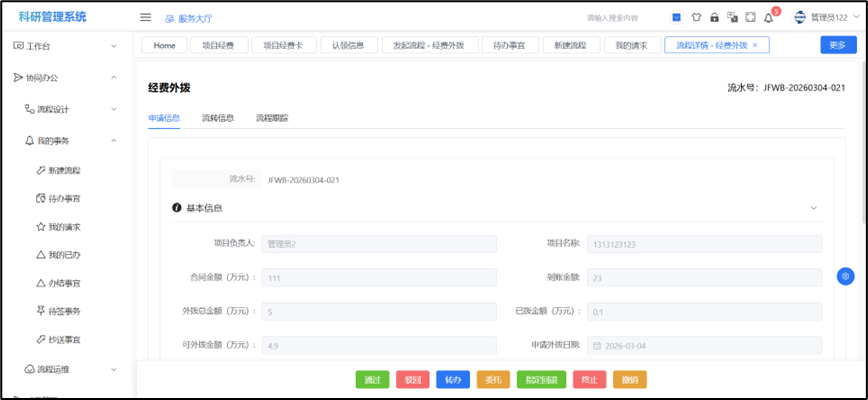Image resolution: width=868 pixels, height=400 pixels.
Task: Switch to the 流转信息 tab
Action: tap(217, 118)
